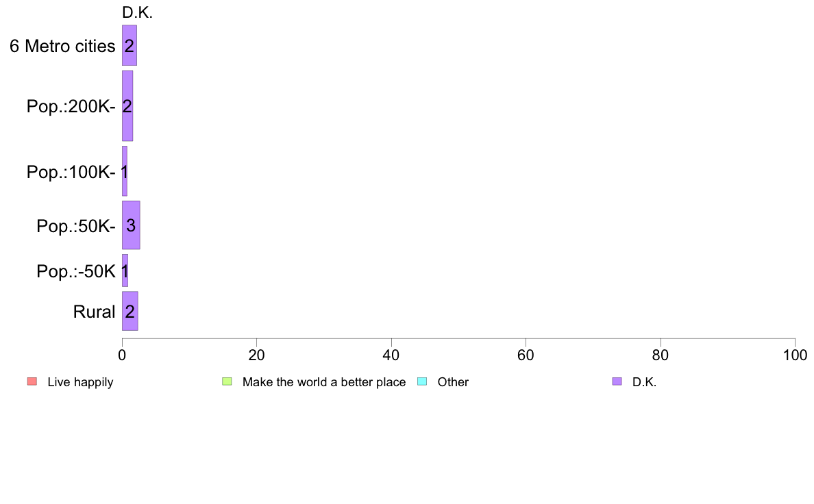Click the green Make the world better swatch
The height and width of the screenshot is (504, 814).
point(227,381)
